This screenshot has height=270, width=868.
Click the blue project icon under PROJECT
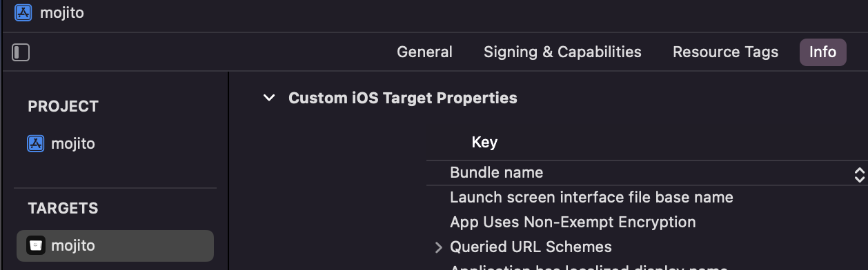[35, 144]
